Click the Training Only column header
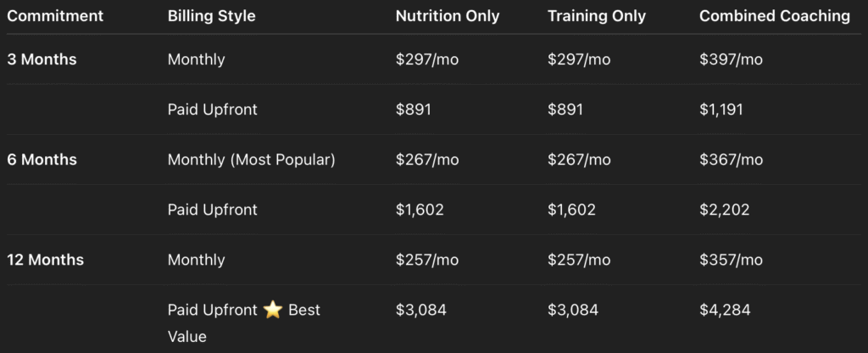868x353 pixels. (597, 16)
